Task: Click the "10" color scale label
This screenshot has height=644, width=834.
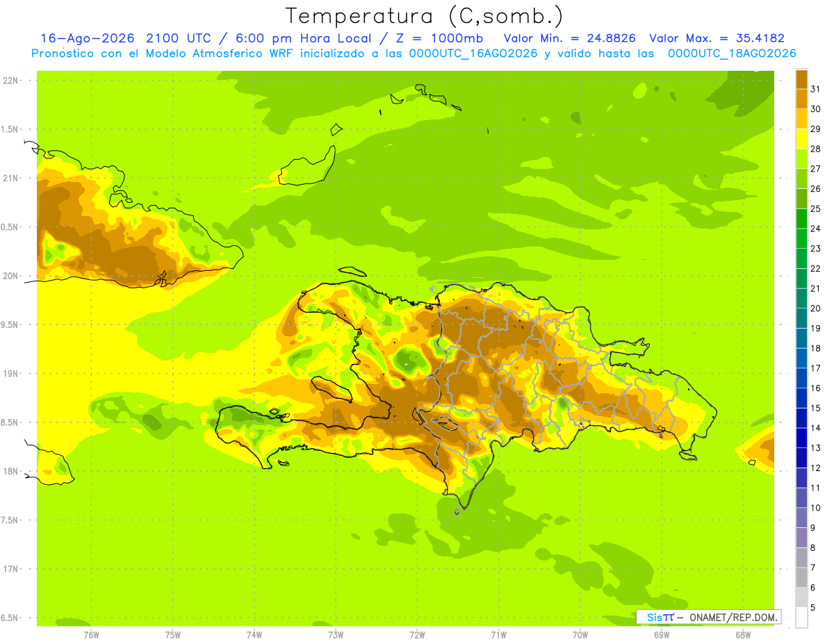Action: click(x=816, y=508)
